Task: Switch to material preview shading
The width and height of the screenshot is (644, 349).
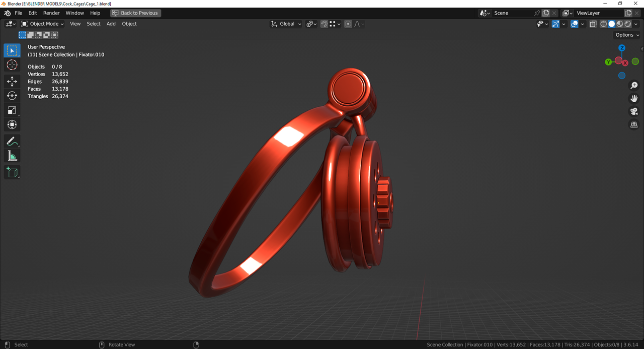Action: tap(619, 24)
